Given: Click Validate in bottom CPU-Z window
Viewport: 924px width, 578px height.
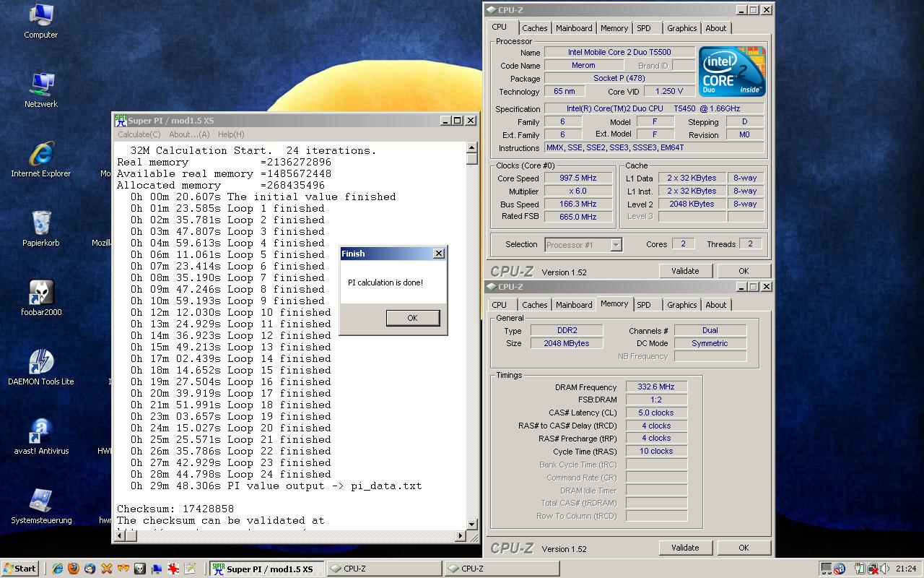Looking at the screenshot, I should tap(685, 548).
